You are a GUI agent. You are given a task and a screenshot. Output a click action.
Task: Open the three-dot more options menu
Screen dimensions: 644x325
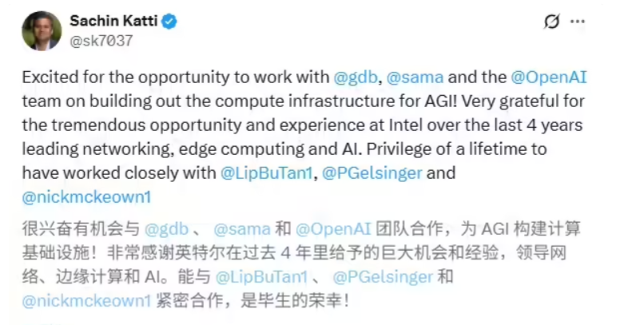(577, 22)
